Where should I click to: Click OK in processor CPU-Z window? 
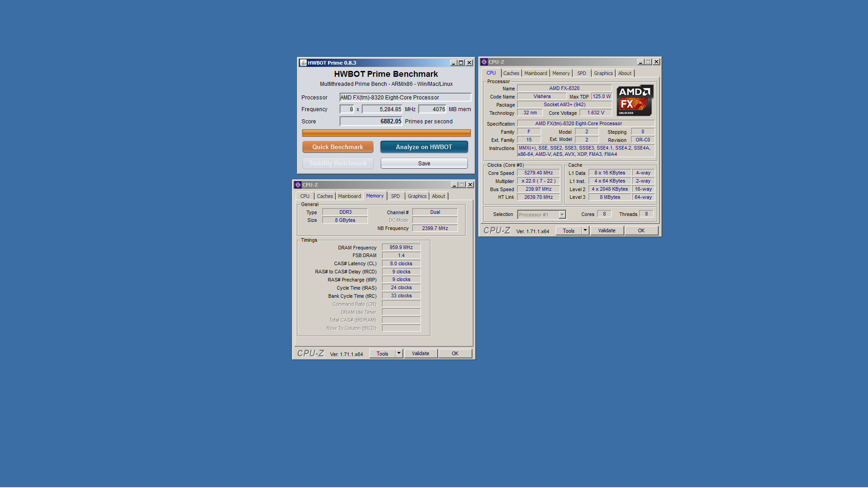pyautogui.click(x=642, y=231)
